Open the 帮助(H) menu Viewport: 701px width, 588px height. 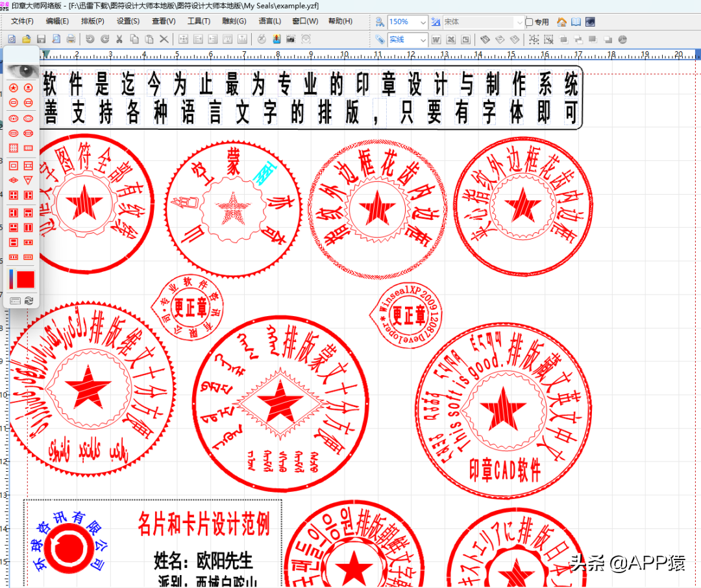340,21
